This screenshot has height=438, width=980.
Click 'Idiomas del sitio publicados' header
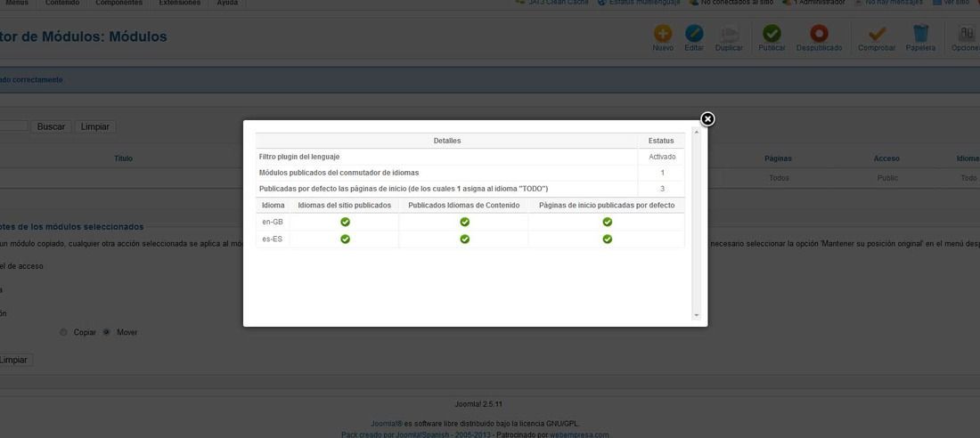(345, 205)
